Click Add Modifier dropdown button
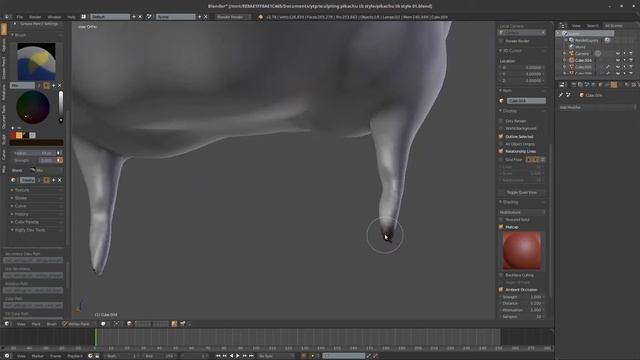The height and width of the screenshot is (360, 640). coord(597,107)
